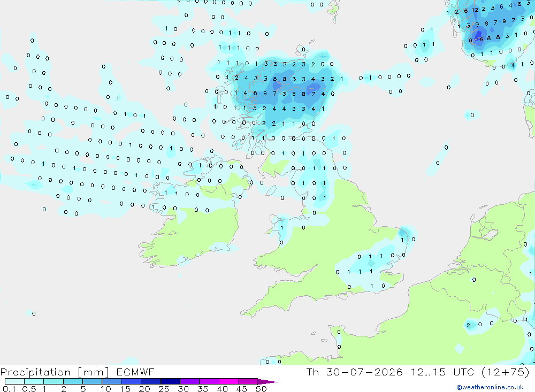Click the '(12+75)' forecast offset text
The image size is (535, 392).
coord(506,372)
